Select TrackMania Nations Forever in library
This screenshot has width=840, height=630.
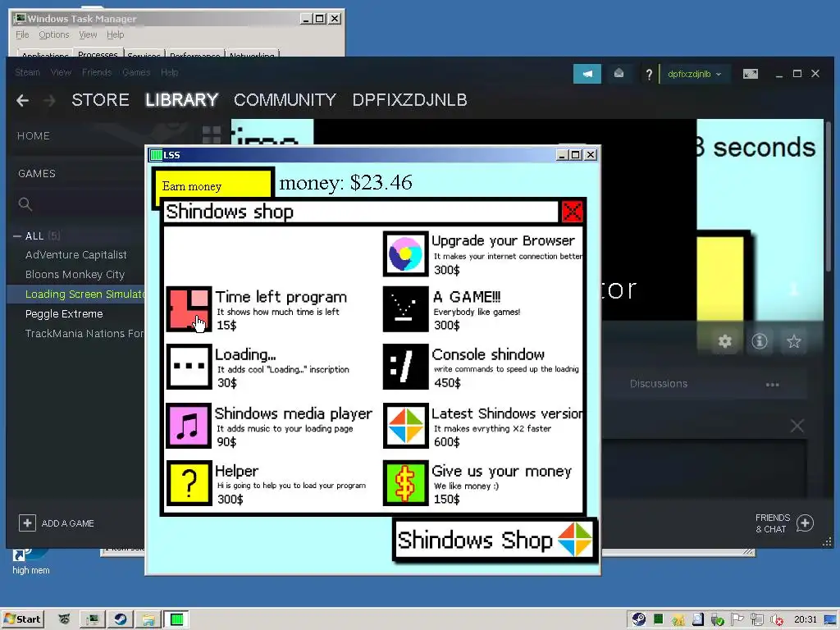pos(84,334)
